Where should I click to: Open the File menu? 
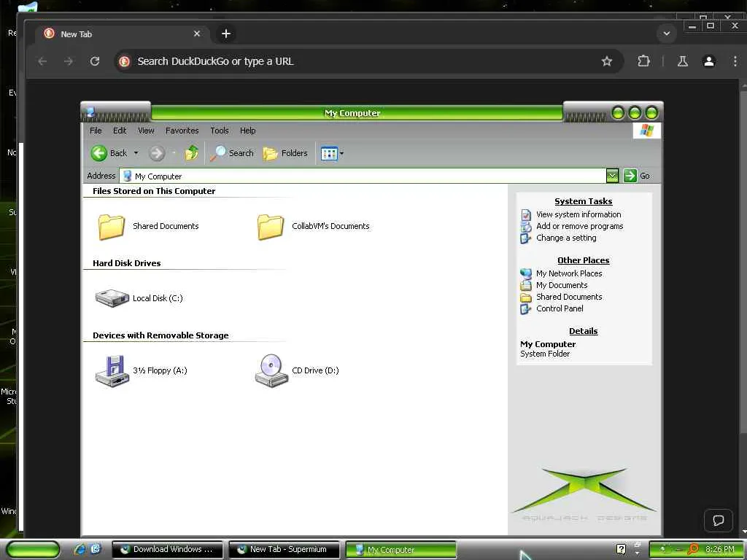click(96, 131)
